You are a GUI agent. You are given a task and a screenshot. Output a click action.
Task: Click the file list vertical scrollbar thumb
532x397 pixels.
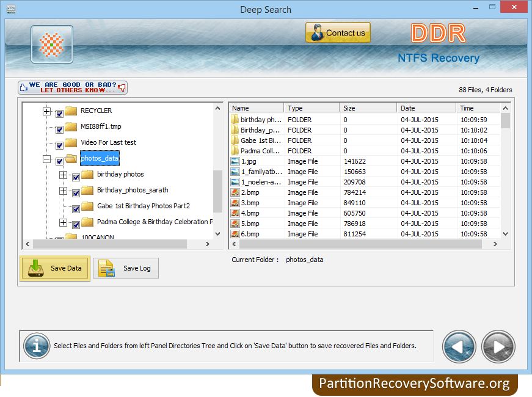505,120
